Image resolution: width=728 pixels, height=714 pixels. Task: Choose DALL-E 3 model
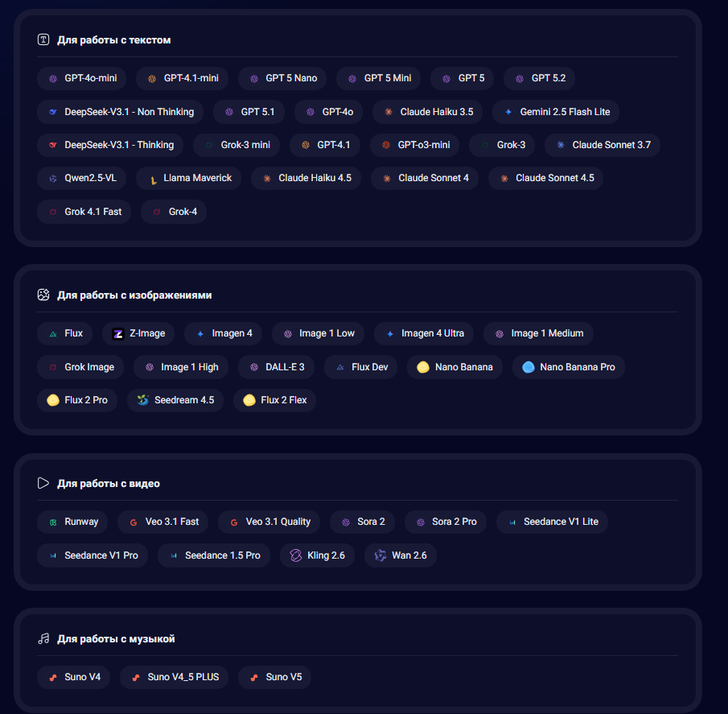pyautogui.click(x=276, y=366)
